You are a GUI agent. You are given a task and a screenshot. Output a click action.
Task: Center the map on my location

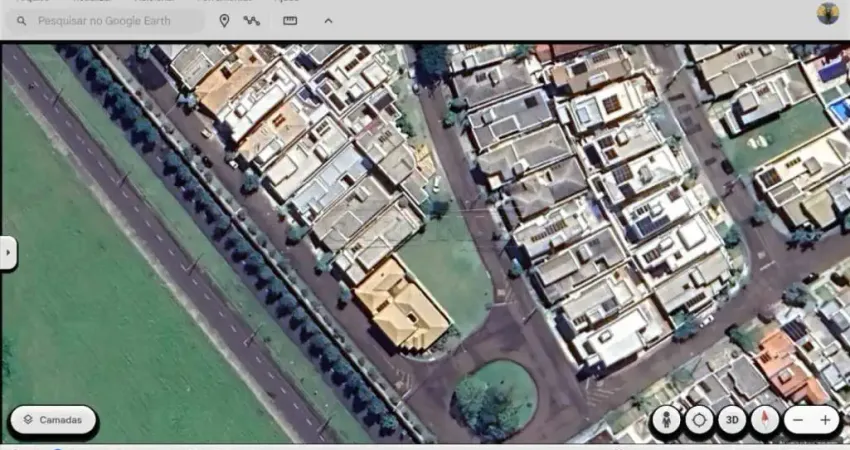699,421
